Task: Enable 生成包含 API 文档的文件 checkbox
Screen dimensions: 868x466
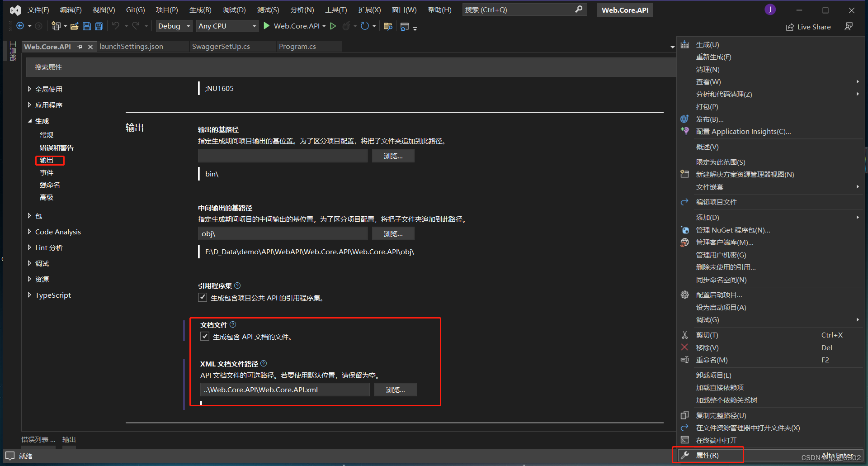Action: (205, 336)
